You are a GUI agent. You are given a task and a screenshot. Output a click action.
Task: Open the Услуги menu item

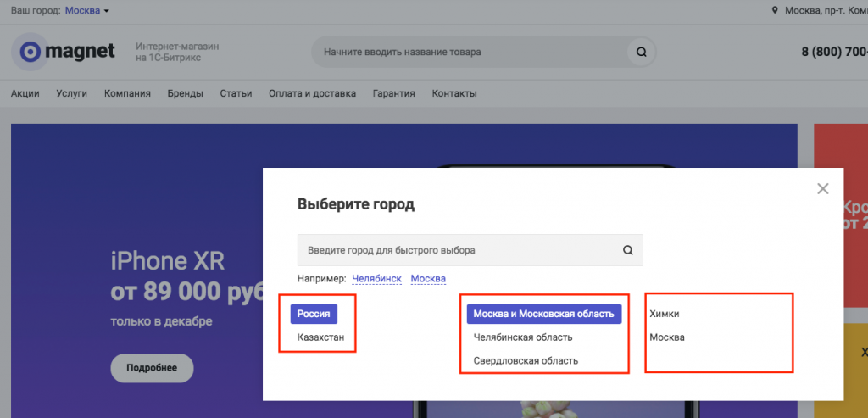pos(72,93)
